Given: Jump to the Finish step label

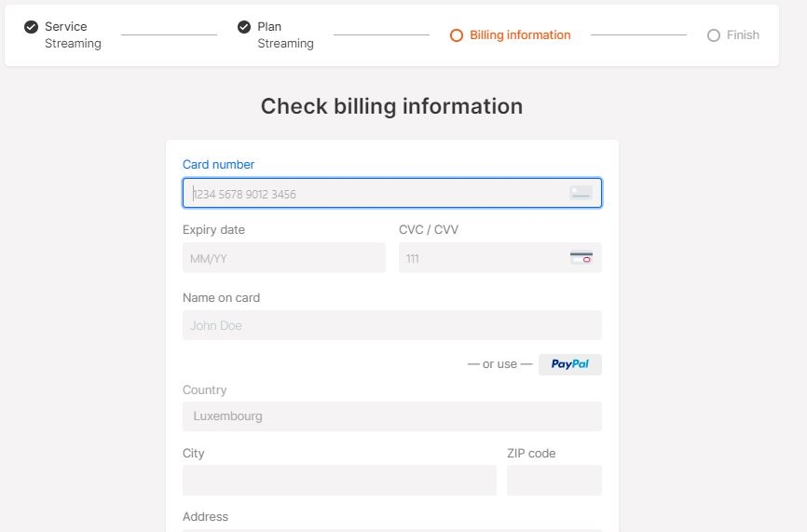Looking at the screenshot, I should [x=743, y=35].
